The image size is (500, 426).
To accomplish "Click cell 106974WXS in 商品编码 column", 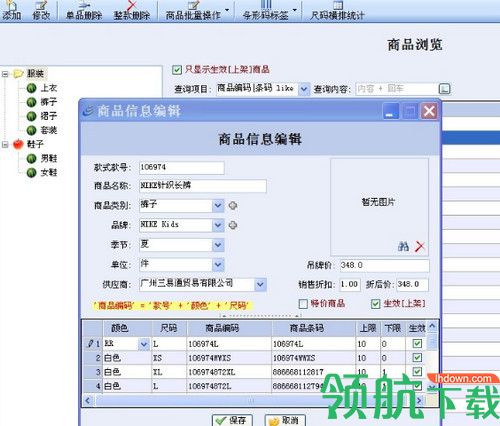I will 229,358.
